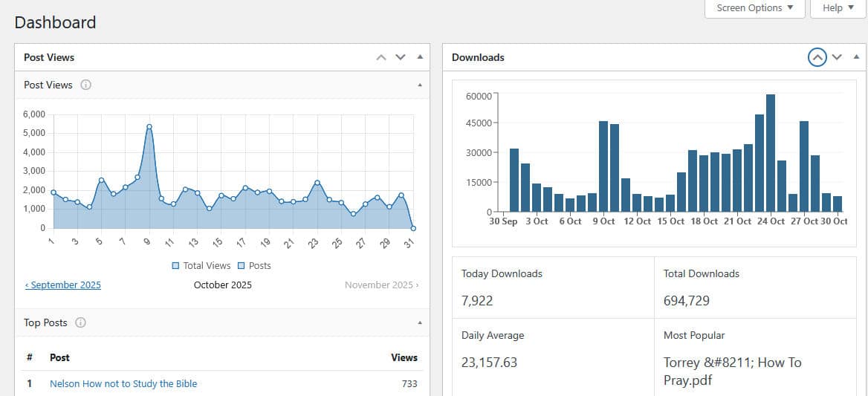Viewport: 868px width, 396px height.
Task: Click the last data point on day 31
Action: [413, 228]
